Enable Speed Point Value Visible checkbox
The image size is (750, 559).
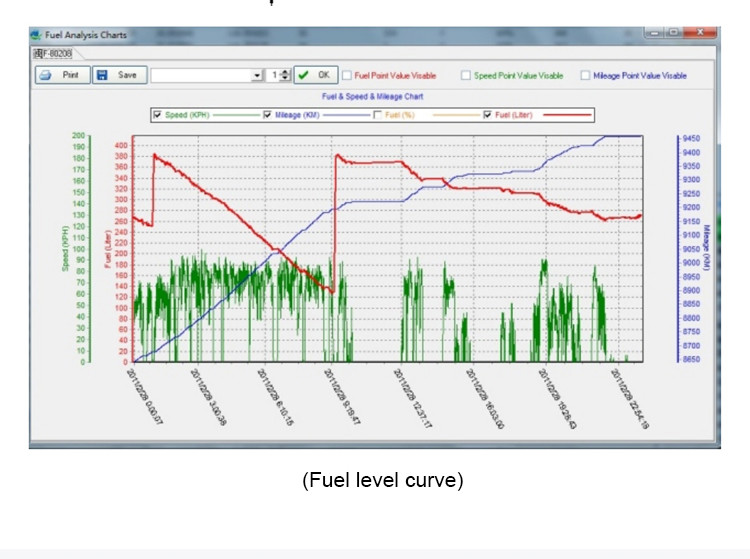(x=466, y=76)
